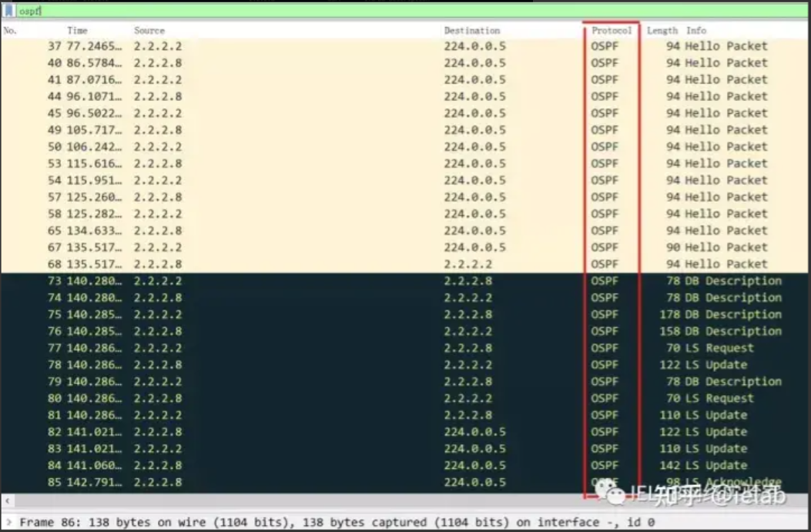This screenshot has width=811, height=532.
Task: Select packet 76 with length 158
Action: 404,331
